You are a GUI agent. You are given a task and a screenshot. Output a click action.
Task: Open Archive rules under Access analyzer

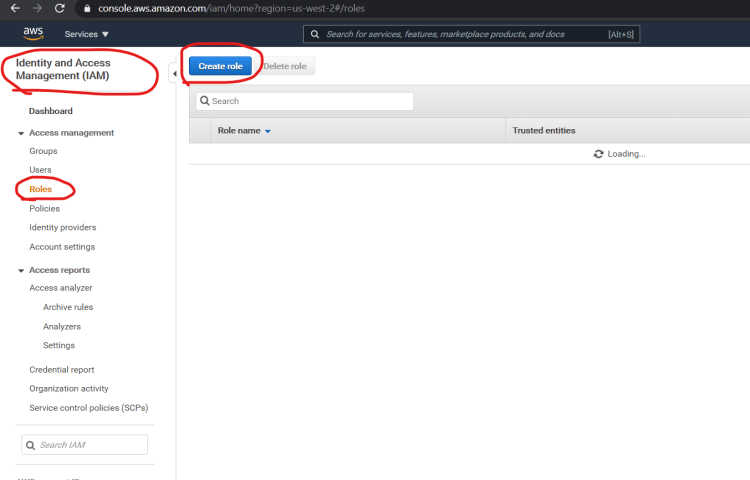68,307
